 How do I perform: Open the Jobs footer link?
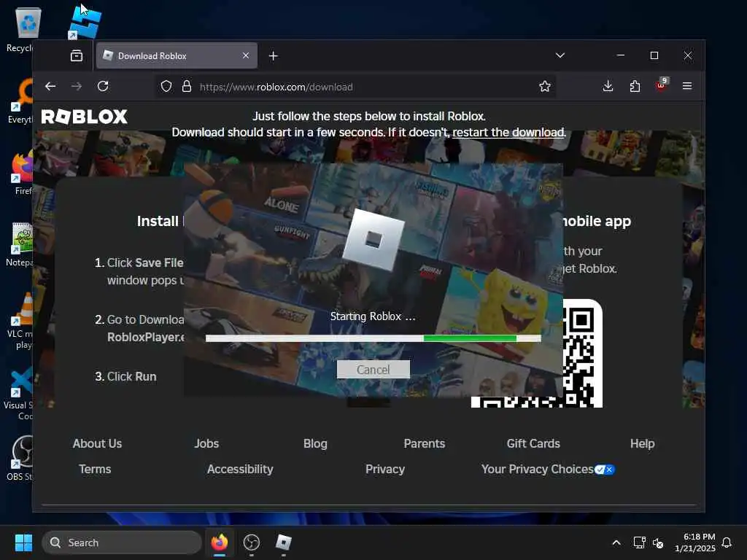[206, 444]
